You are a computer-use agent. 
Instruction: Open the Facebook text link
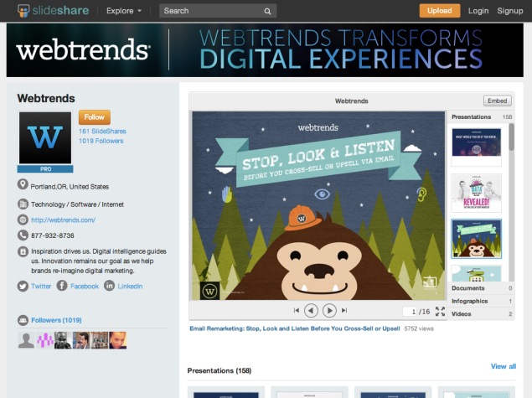pyautogui.click(x=85, y=286)
